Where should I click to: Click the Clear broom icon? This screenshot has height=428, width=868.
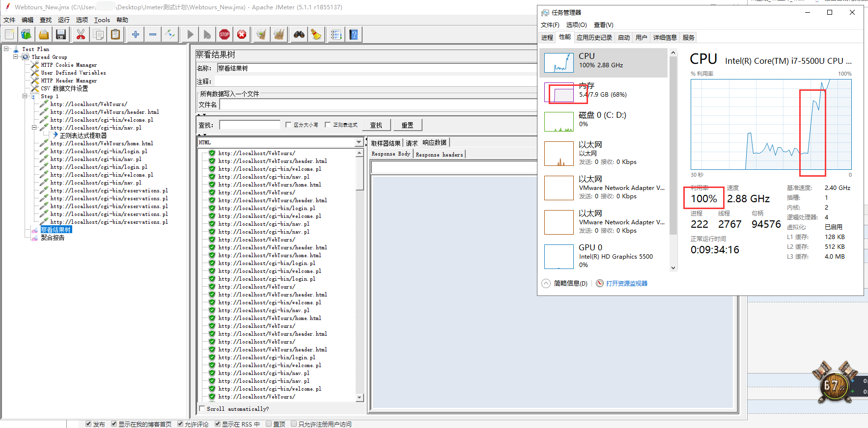262,34
